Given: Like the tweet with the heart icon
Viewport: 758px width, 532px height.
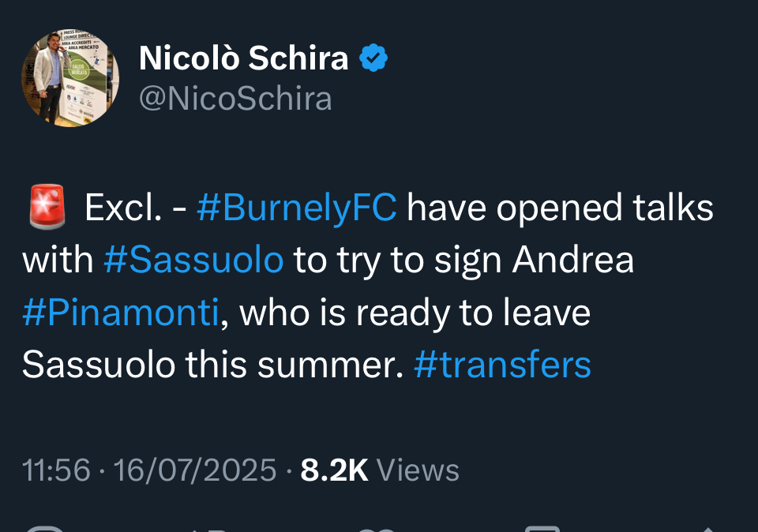Looking at the screenshot, I should click(377, 527).
